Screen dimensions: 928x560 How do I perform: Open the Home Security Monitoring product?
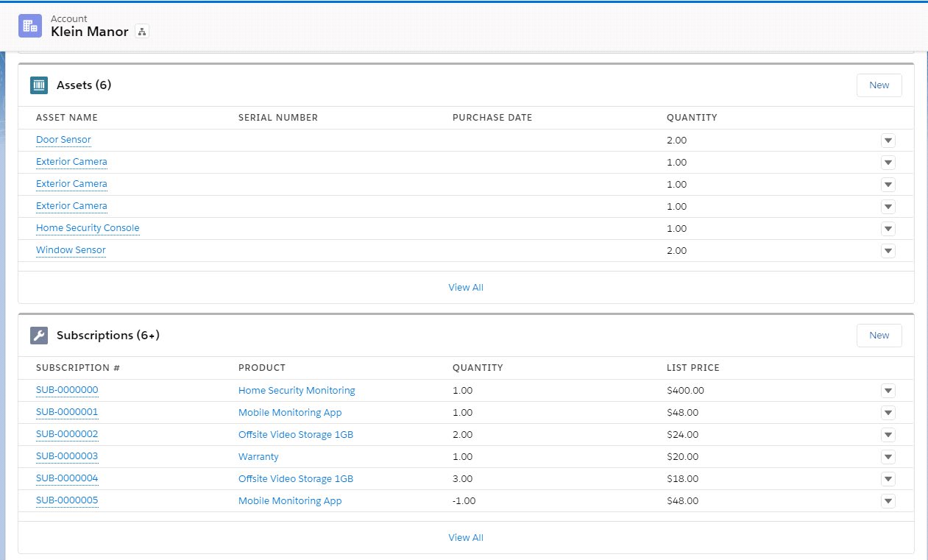[297, 391]
